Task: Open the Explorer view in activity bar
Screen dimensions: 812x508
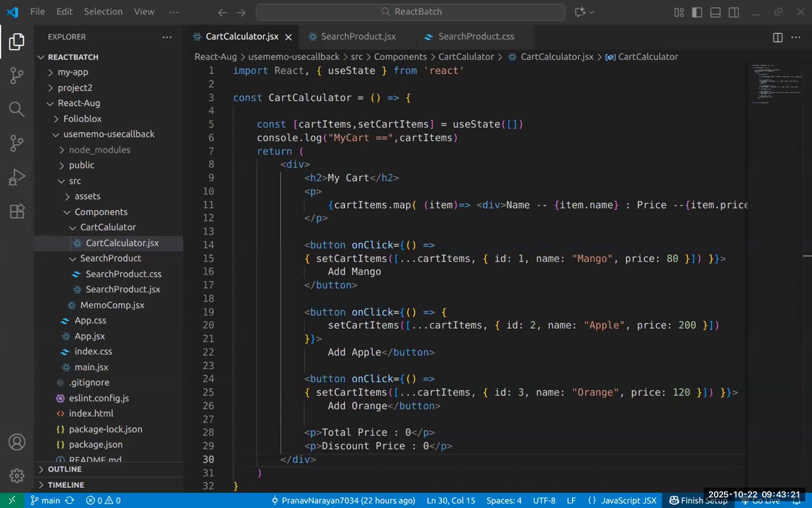Action: point(17,42)
